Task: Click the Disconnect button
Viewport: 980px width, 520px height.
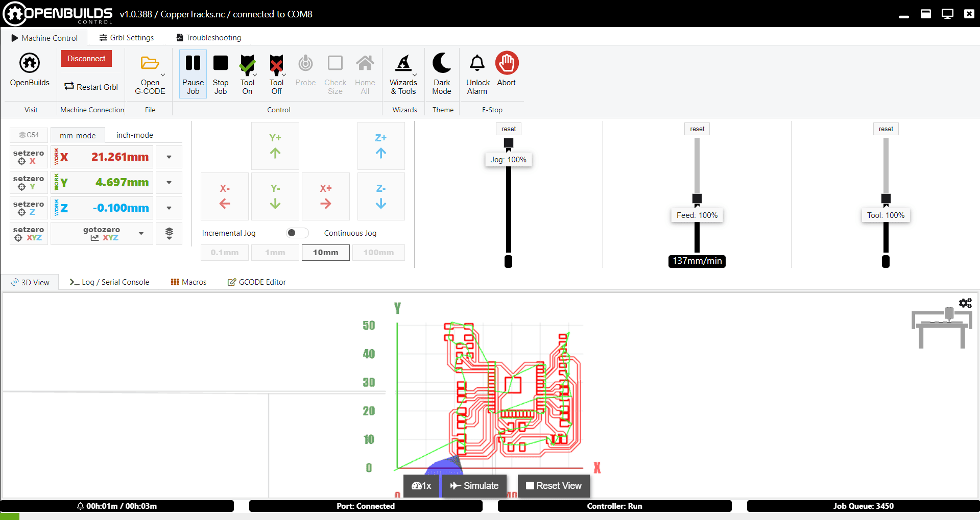Action: (x=86, y=59)
